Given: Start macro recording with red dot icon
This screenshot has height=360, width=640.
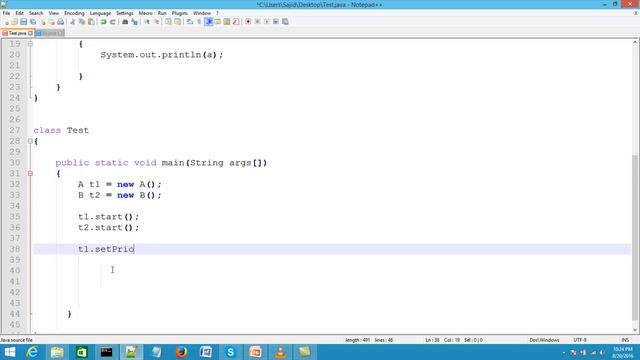Looking at the screenshot, I should click(x=248, y=22).
